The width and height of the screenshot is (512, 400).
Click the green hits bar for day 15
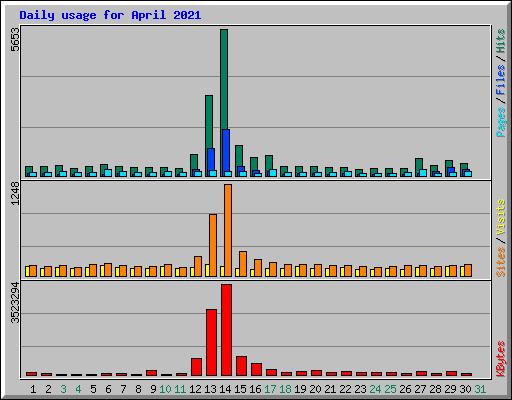click(x=239, y=156)
